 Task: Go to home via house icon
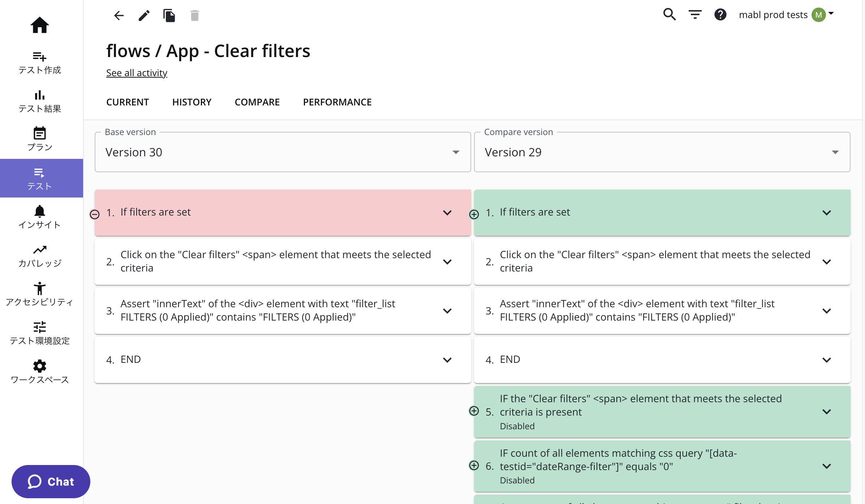pos(39,25)
